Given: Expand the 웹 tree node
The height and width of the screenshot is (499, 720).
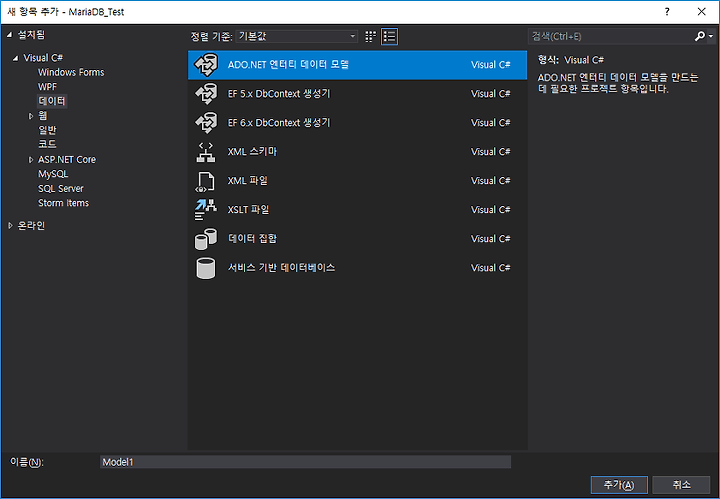Looking at the screenshot, I should click(x=31, y=116).
